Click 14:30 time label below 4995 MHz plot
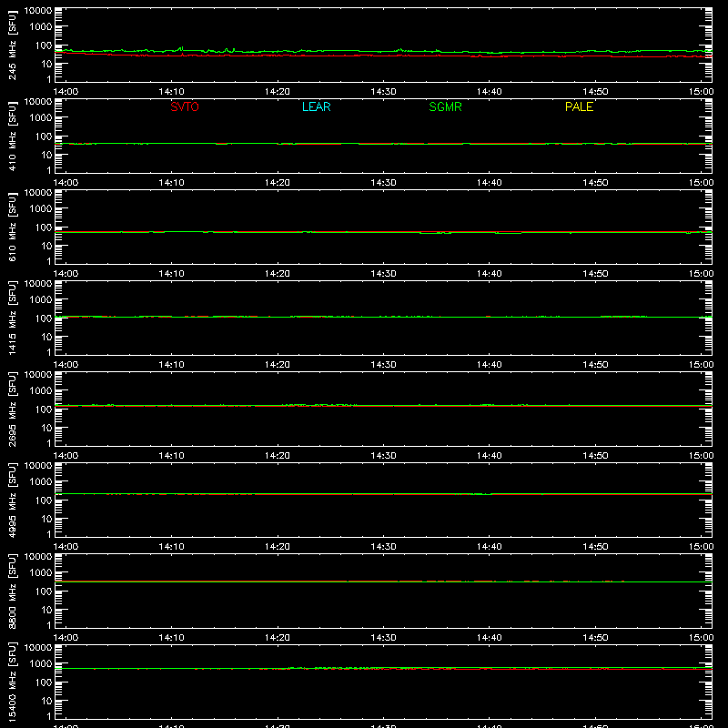The height and width of the screenshot is (728, 728). click(x=383, y=547)
